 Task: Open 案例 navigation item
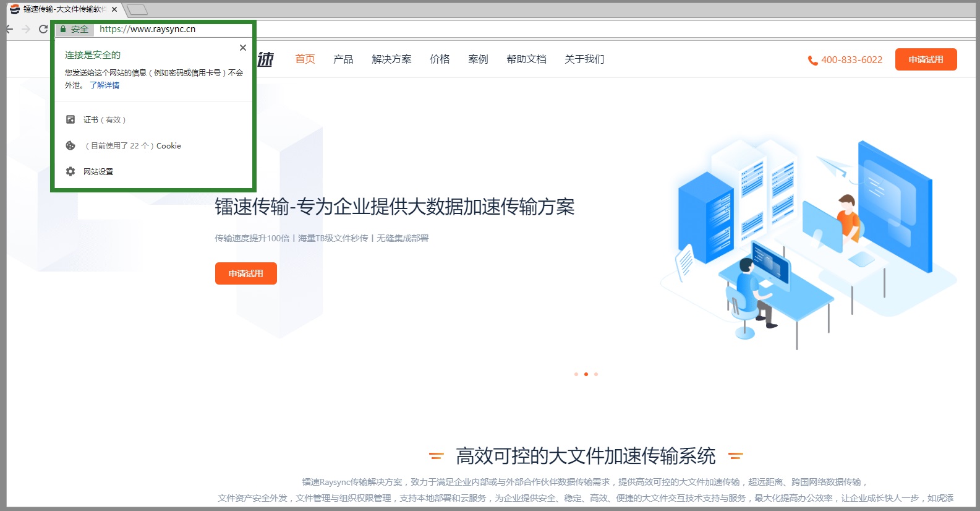[x=478, y=59]
